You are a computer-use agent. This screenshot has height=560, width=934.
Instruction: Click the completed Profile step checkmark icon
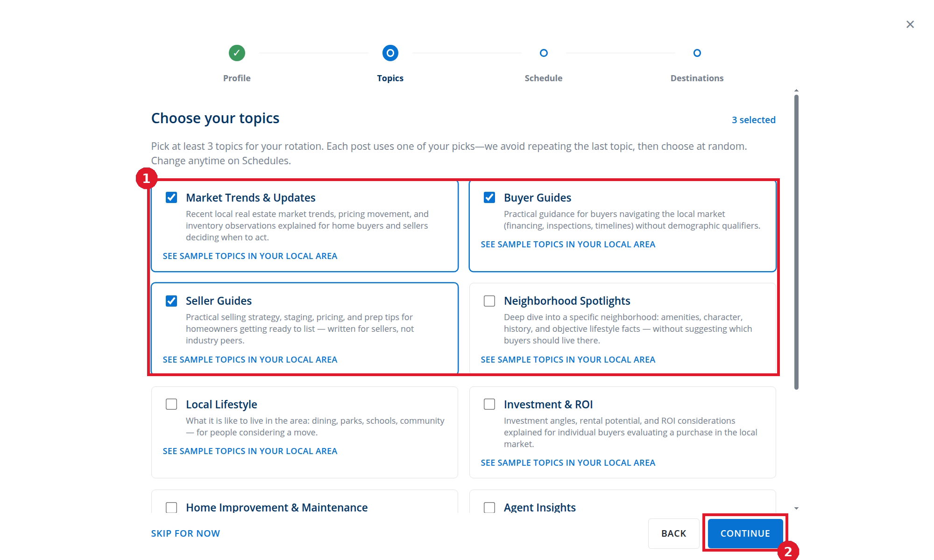pos(237,53)
